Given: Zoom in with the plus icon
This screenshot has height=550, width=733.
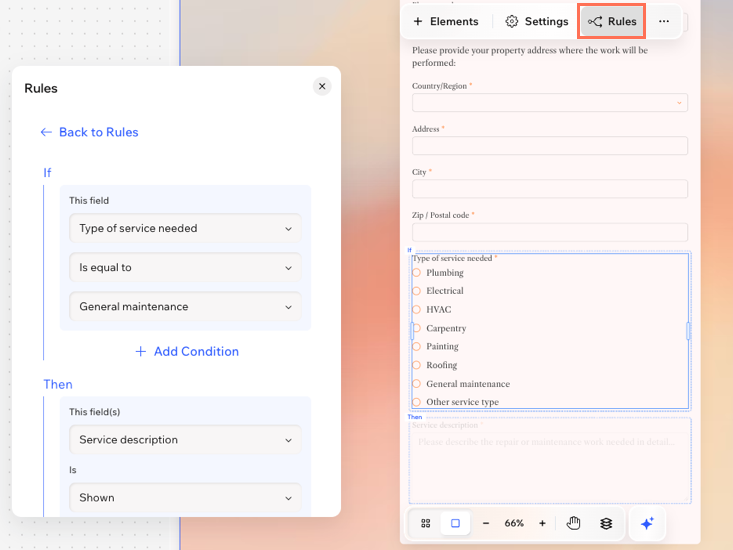Looking at the screenshot, I should (x=542, y=523).
